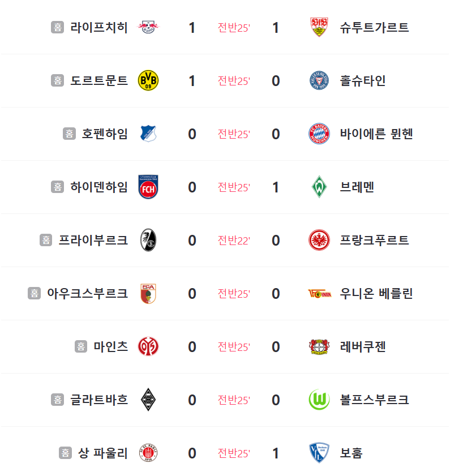The height and width of the screenshot is (476, 450).
Task: Click the Eintracht Frankfurt eagle crest
Action: [x=319, y=240]
